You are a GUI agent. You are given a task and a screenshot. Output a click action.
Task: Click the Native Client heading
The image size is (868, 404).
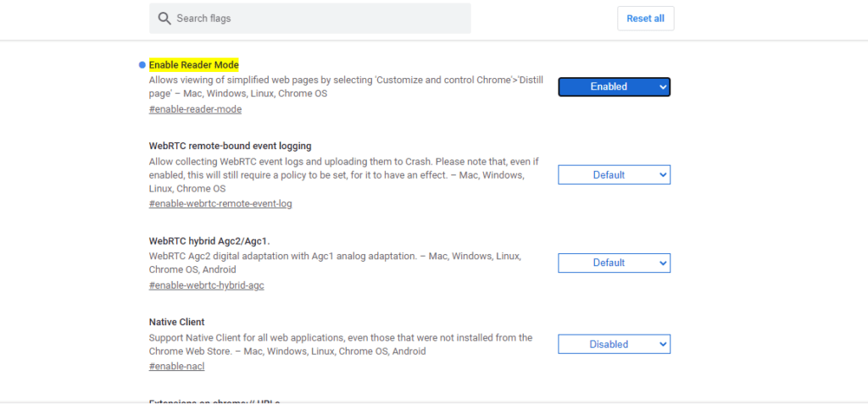point(176,322)
